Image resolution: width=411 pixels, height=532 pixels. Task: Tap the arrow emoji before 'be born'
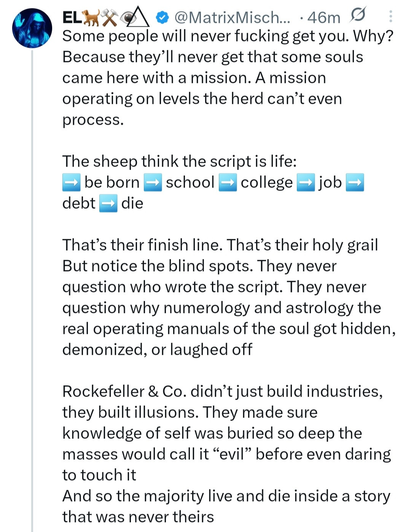71,183
